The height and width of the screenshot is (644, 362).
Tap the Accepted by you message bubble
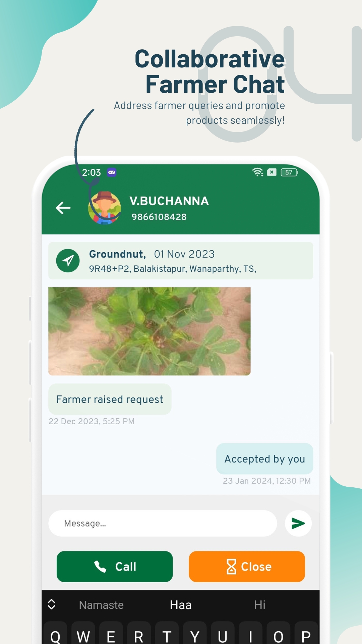[x=265, y=459]
